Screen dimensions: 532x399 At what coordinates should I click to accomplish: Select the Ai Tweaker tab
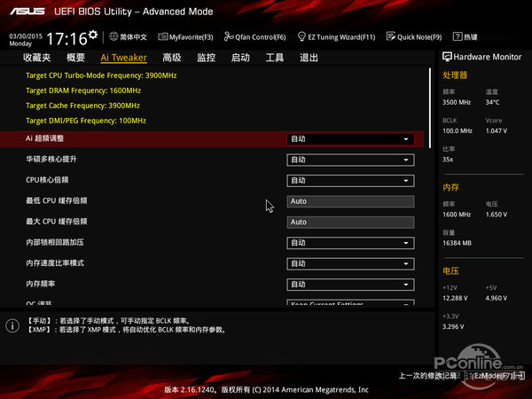click(x=123, y=58)
